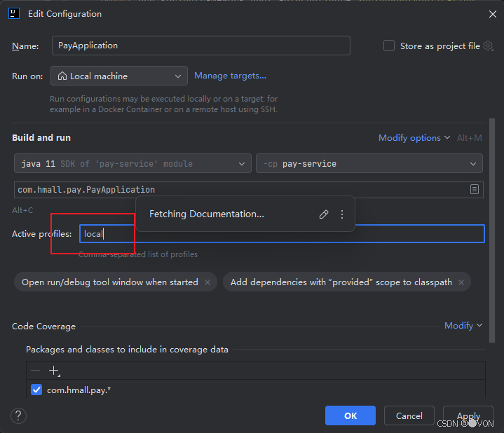Uncheck the com.hmall.pay.* coverage checkbox
Screen dimensions: 504x433
click(x=36, y=390)
